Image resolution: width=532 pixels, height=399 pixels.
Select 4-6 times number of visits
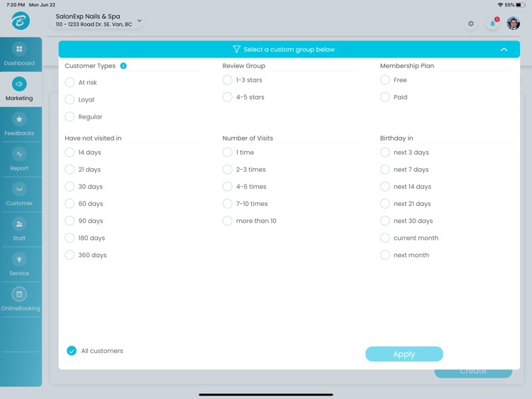[x=227, y=187]
